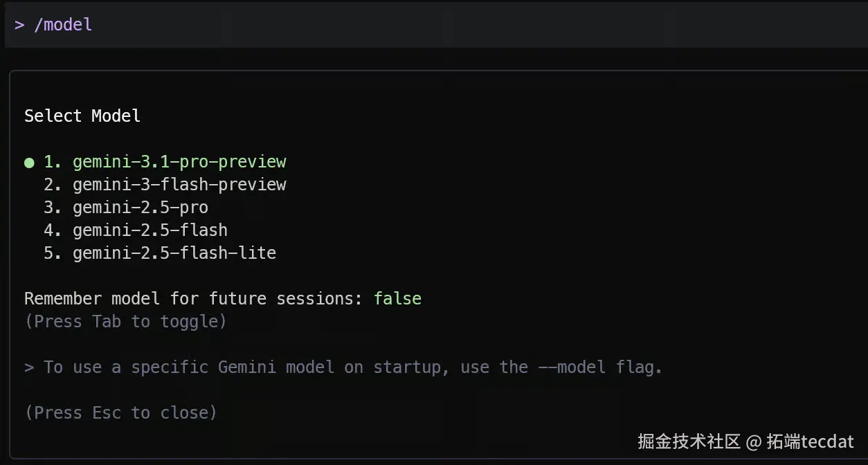Click the "(Press Esc to close)" hint
The image size is (868, 465).
point(120,413)
